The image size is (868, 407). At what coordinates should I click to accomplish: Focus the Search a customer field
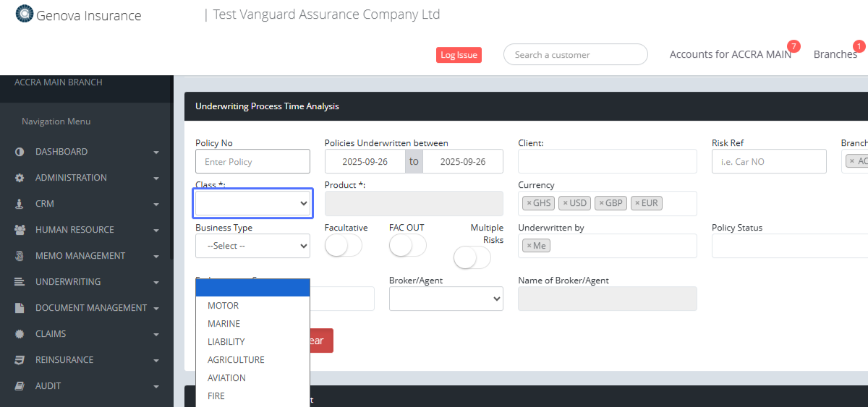pos(575,54)
